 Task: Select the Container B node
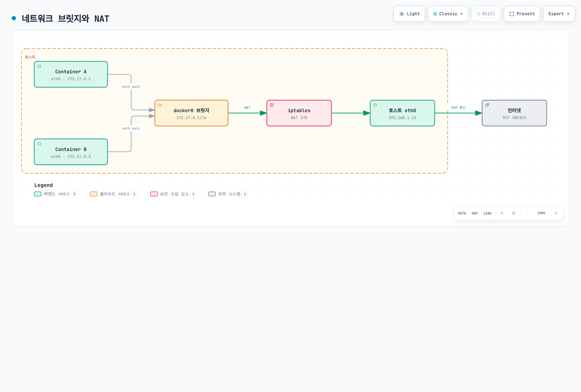pyautogui.click(x=71, y=152)
